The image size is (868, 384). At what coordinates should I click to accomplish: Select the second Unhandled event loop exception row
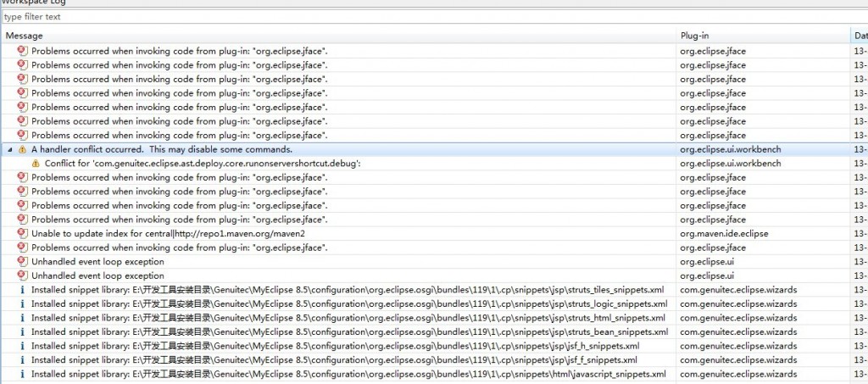97,275
